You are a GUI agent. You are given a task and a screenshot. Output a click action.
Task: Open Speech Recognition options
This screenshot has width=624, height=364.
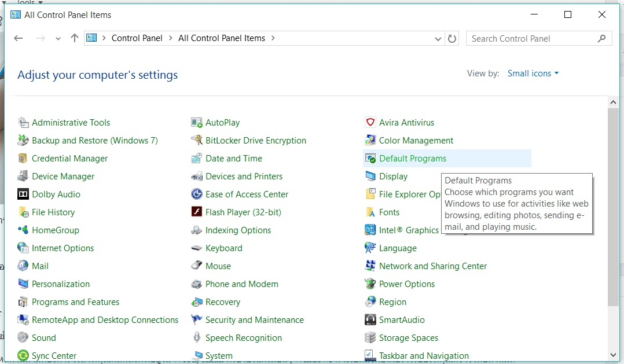tap(243, 337)
